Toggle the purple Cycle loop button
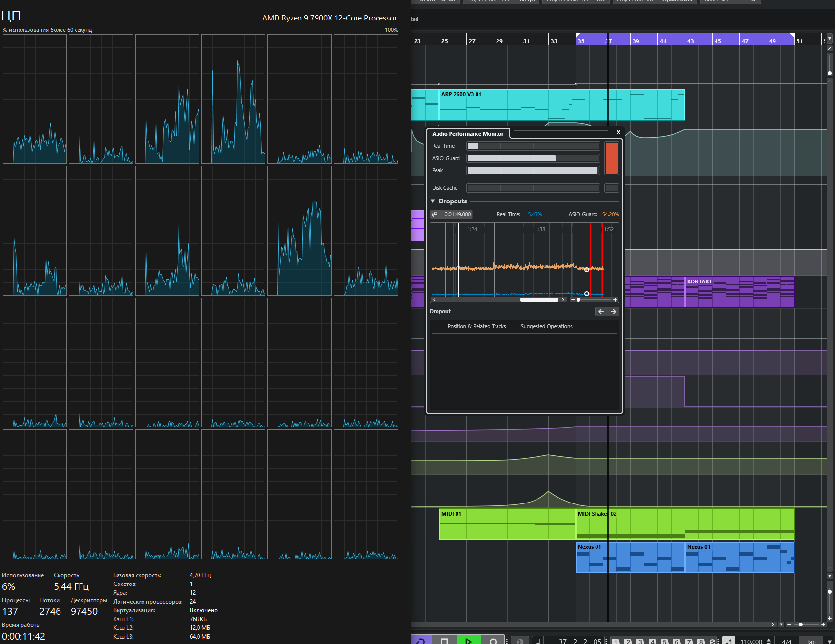Screen dimensions: 835x644 coord(420,640)
